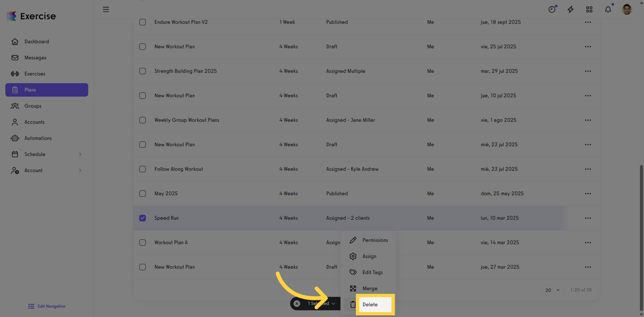This screenshot has width=644, height=317.
Task: Open more options for May 2025
Action: [x=588, y=193]
